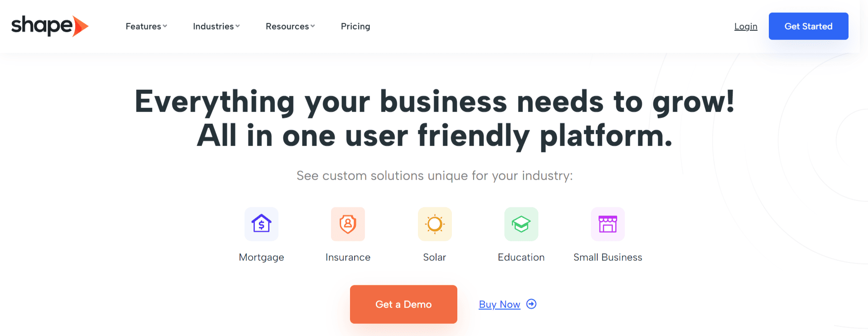Open the Pricing page

355,26
